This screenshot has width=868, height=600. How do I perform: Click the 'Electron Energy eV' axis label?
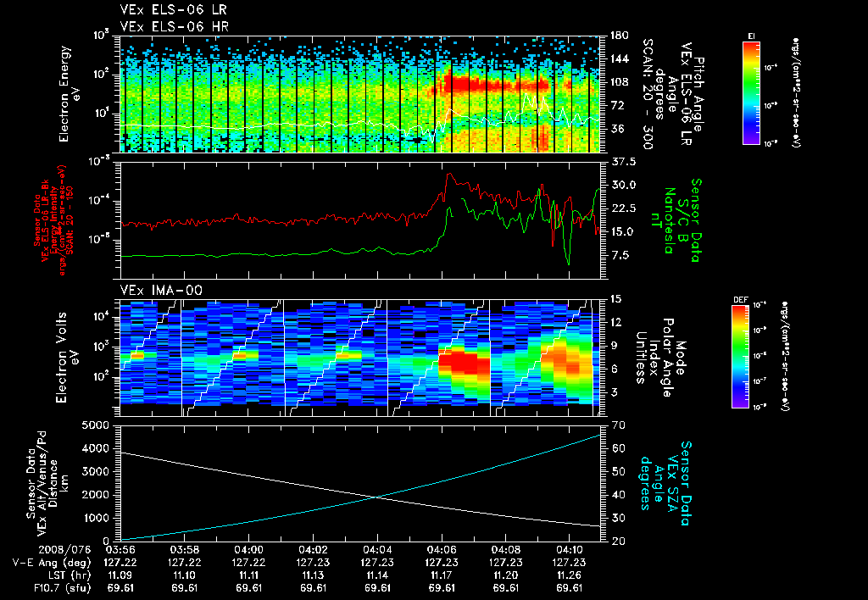(70, 93)
